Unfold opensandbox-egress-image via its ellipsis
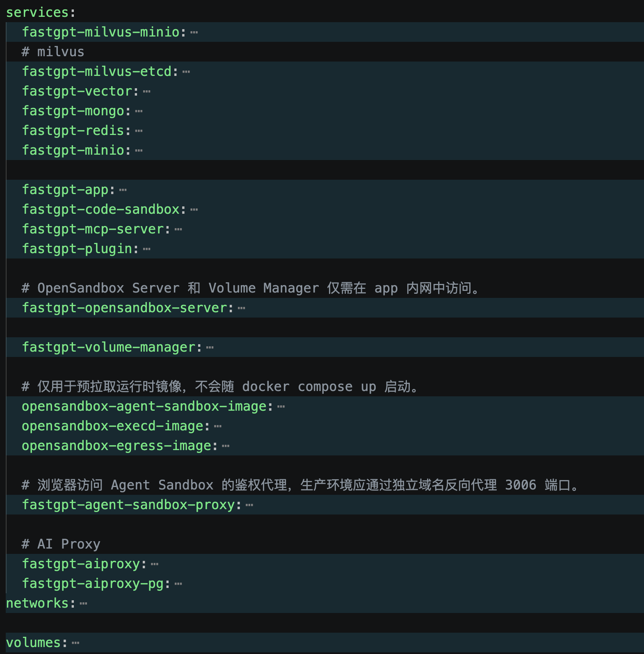The width and height of the screenshot is (644, 654). tap(226, 446)
